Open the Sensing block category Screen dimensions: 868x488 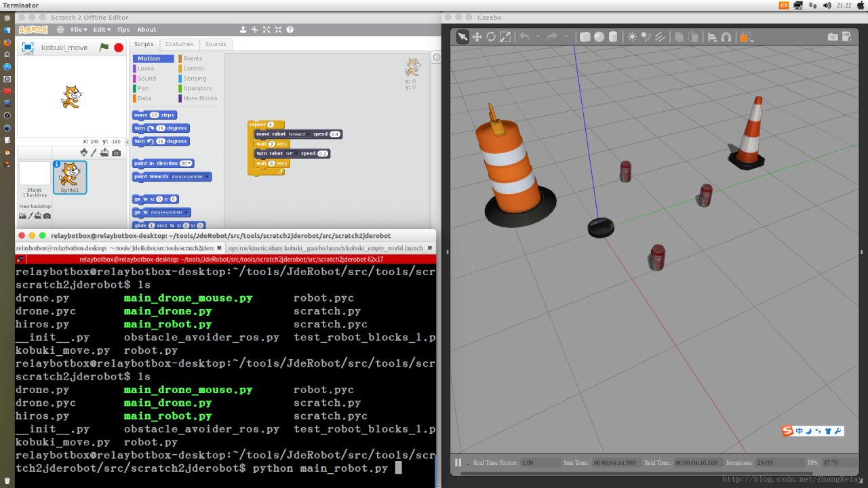tap(195, 79)
